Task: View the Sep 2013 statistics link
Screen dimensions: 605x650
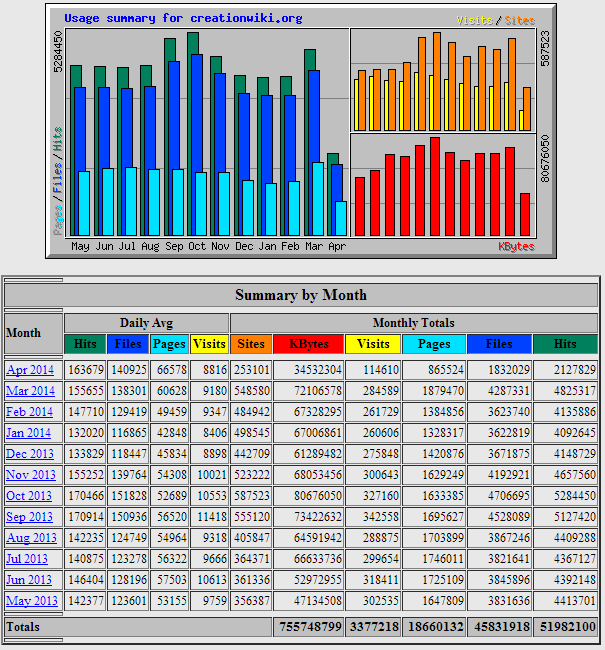Action: tap(30, 517)
